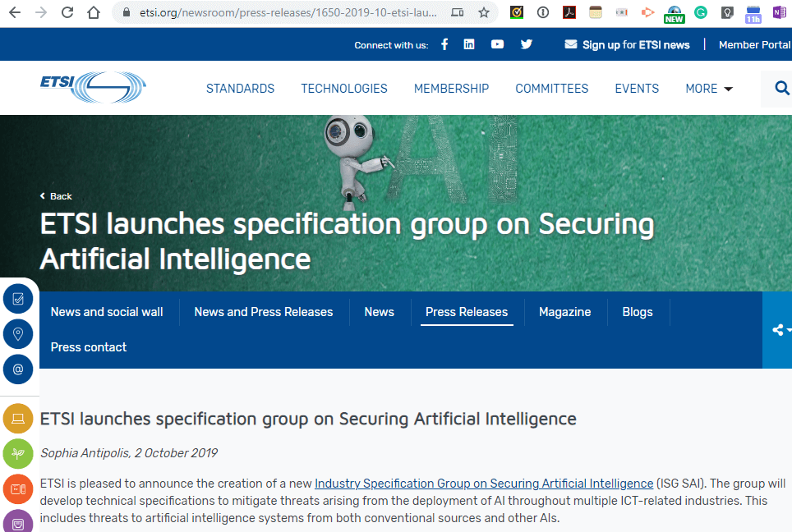The image size is (792, 532).
Task: Click the orange remote-control sidebar icon
Action: pyautogui.click(x=18, y=489)
